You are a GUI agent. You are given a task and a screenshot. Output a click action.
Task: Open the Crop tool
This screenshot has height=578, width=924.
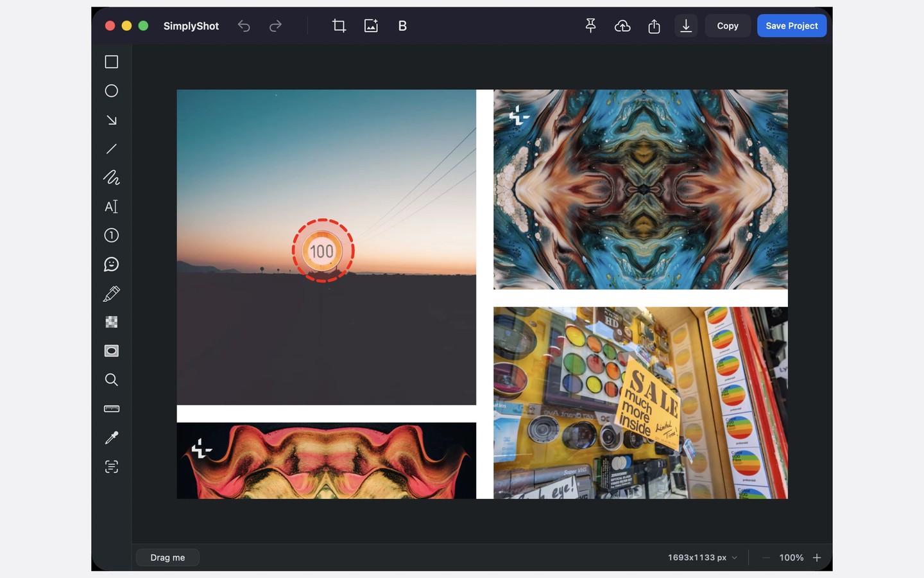pyautogui.click(x=339, y=26)
